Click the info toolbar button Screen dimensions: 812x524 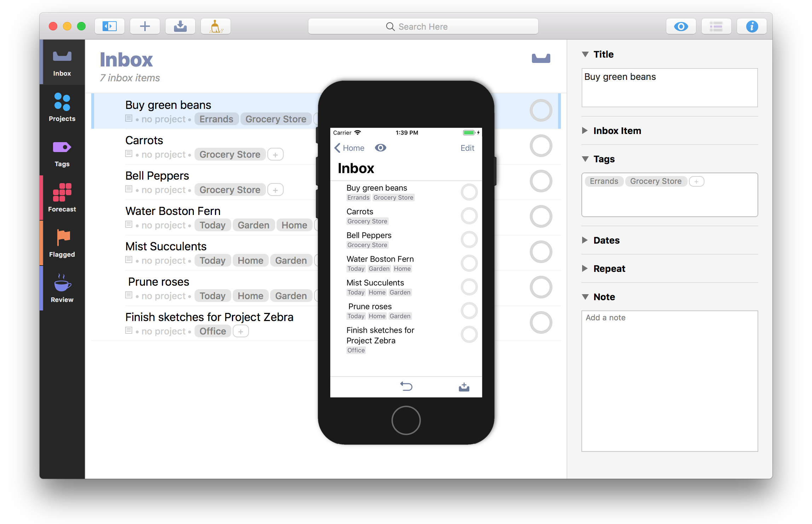point(752,26)
